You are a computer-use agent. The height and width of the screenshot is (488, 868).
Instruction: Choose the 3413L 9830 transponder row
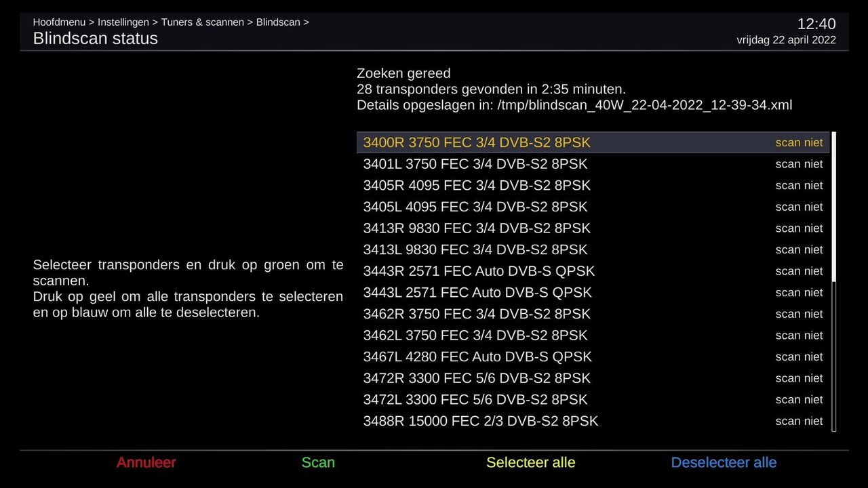tap(475, 250)
